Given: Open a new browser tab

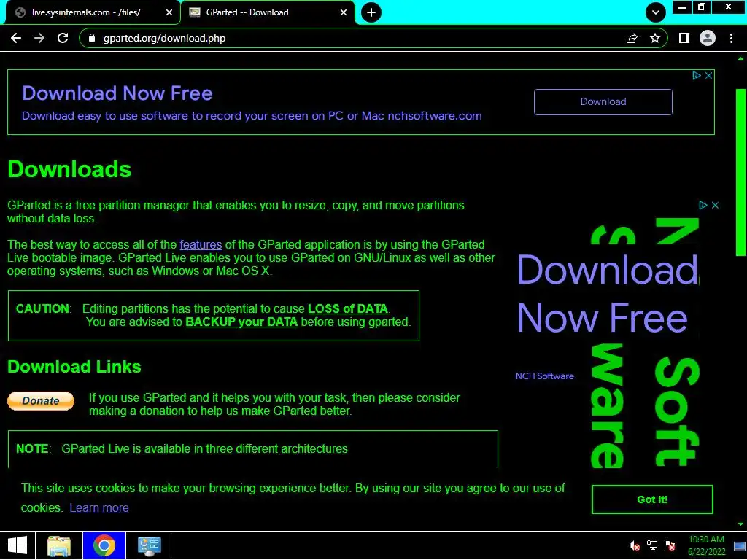Looking at the screenshot, I should coord(371,12).
